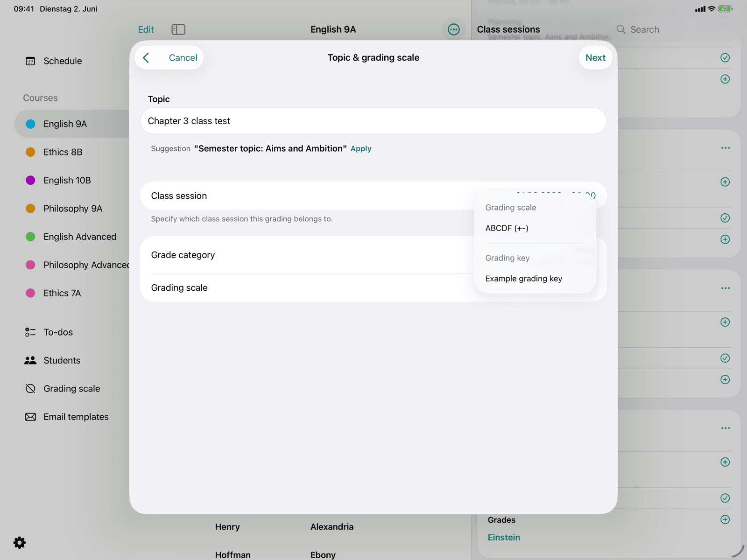The image size is (747, 560).
Task: Open settings gear
Action: [20, 542]
